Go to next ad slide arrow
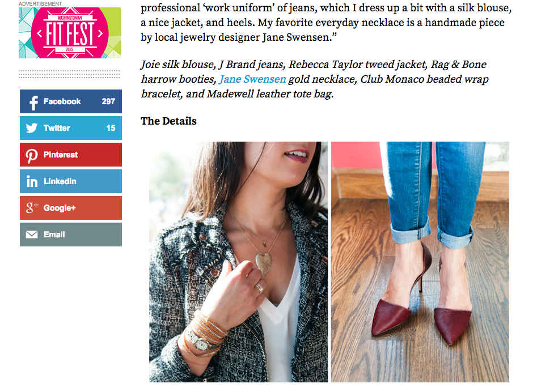The image size is (537, 392). pos(100,33)
